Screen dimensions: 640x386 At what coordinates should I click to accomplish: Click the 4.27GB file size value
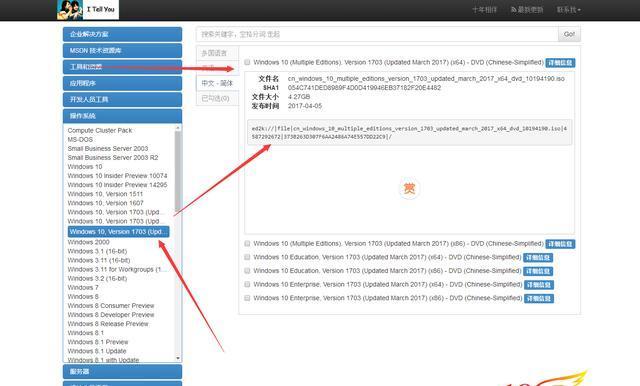pyautogui.click(x=299, y=97)
